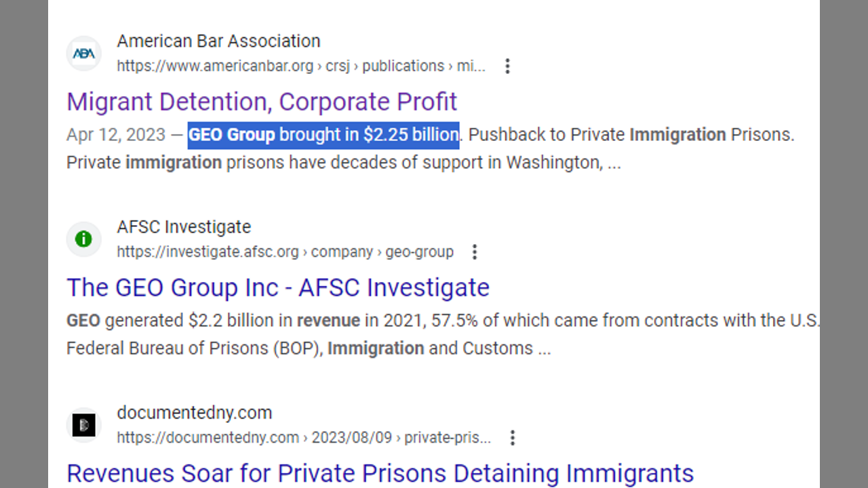Click "Pushback to Private Immigration Prisons" snippet text
The width and height of the screenshot is (868, 488).
pyautogui.click(x=629, y=135)
